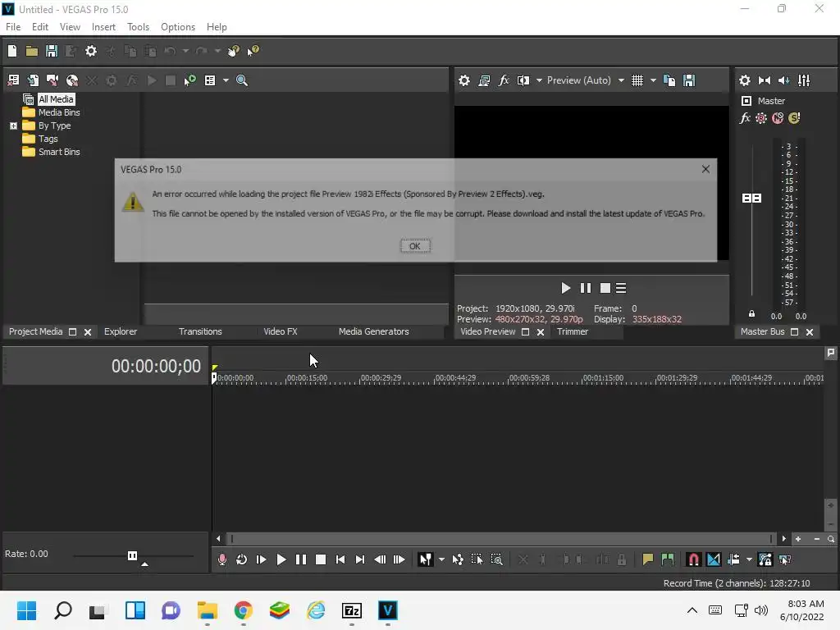Close the VEGAS Pro error dialog
Screen dimensions: 840x630
coord(705,169)
